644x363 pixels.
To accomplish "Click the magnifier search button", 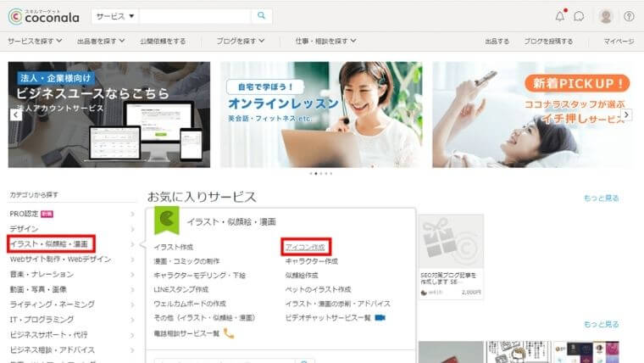I will coord(262,16).
